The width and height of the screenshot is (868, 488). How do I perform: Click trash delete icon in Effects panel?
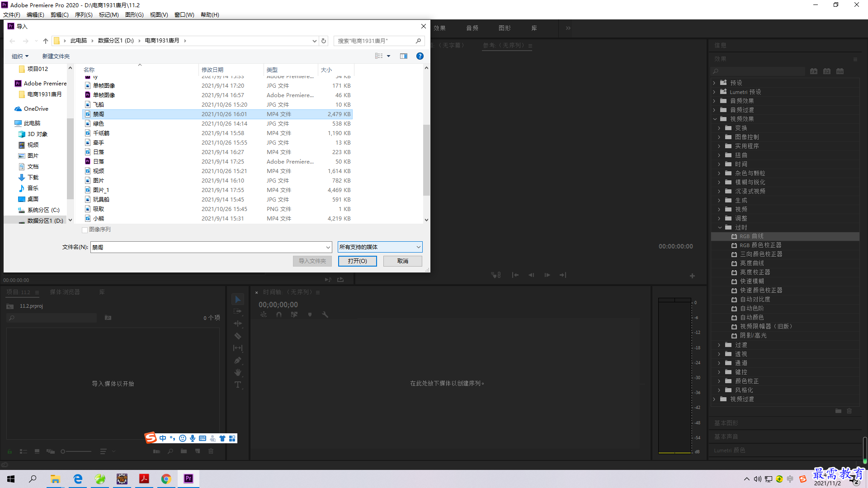[849, 411]
